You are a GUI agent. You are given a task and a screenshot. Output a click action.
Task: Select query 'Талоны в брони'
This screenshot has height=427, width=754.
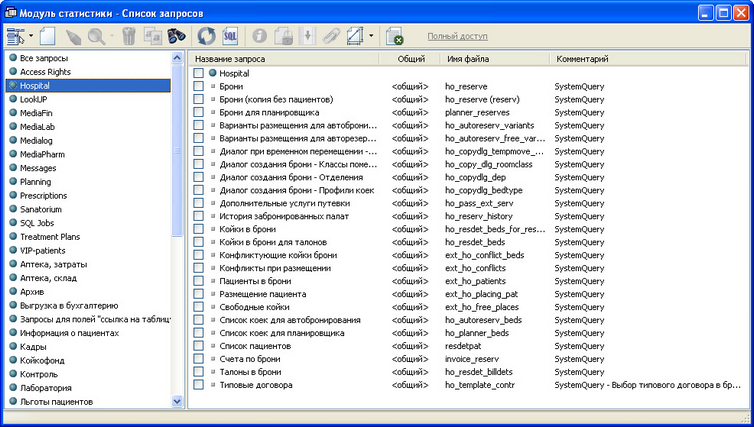[250, 372]
